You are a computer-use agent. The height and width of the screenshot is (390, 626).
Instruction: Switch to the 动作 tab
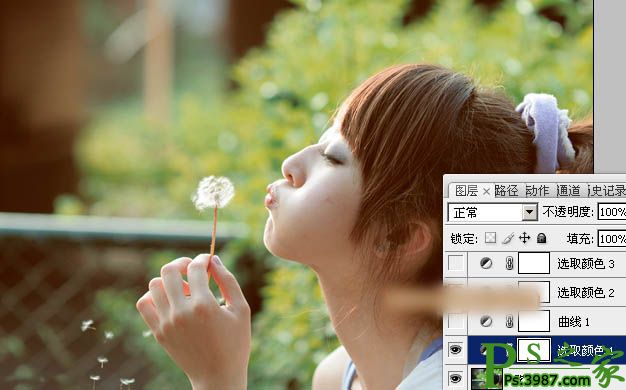coord(537,191)
